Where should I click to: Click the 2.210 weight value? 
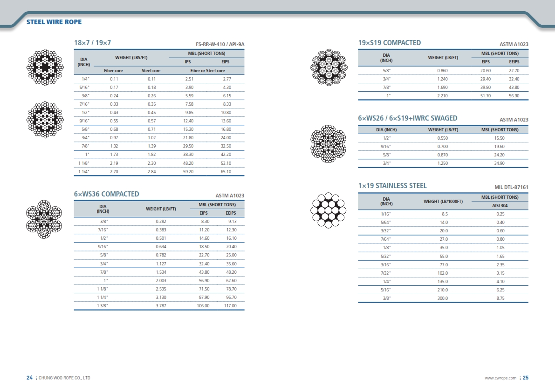click(x=442, y=96)
